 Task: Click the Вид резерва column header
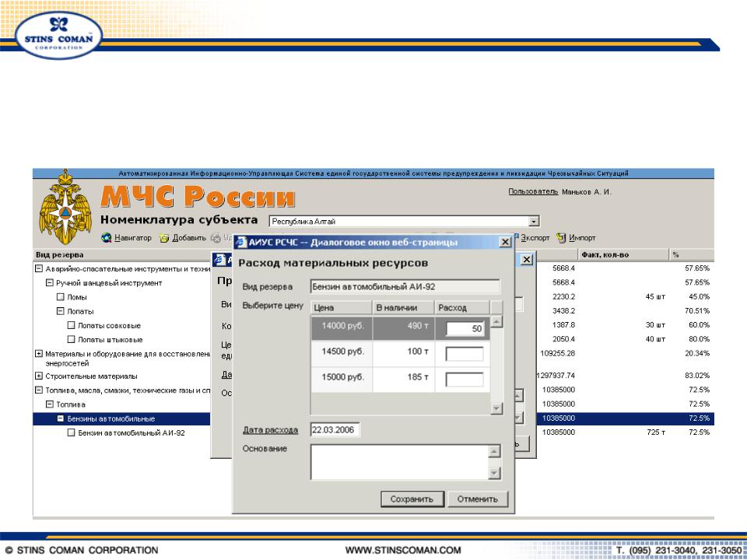[x=121, y=255]
